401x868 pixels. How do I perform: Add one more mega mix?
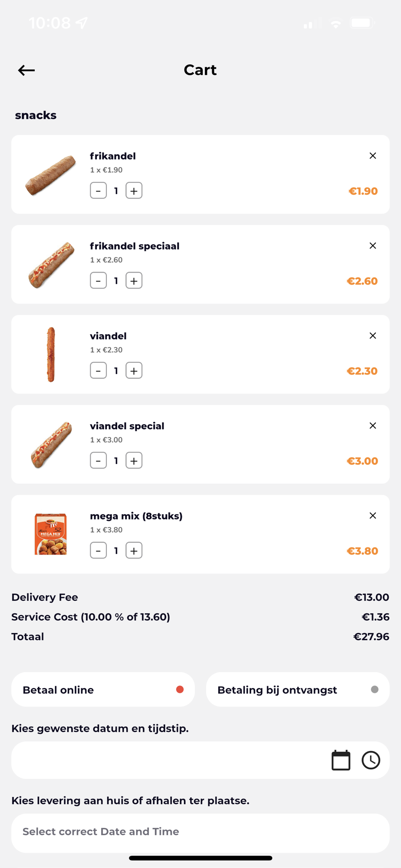[x=134, y=551]
